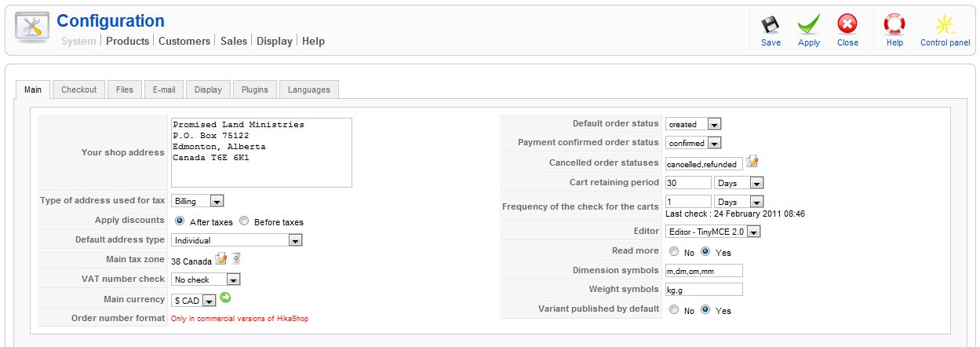The width and height of the screenshot is (980, 347).
Task: Set Read more to No
Action: point(674,252)
